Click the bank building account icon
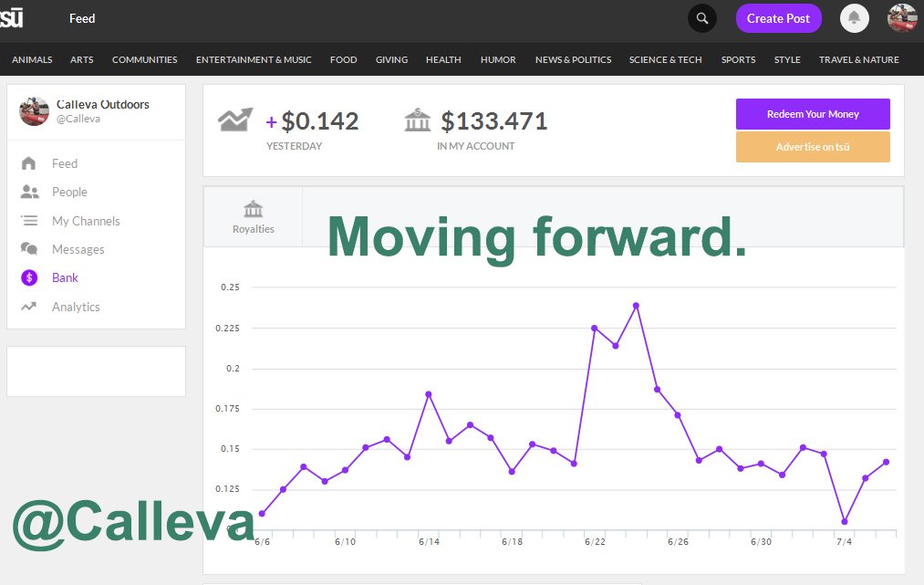This screenshot has height=585, width=924. [417, 120]
